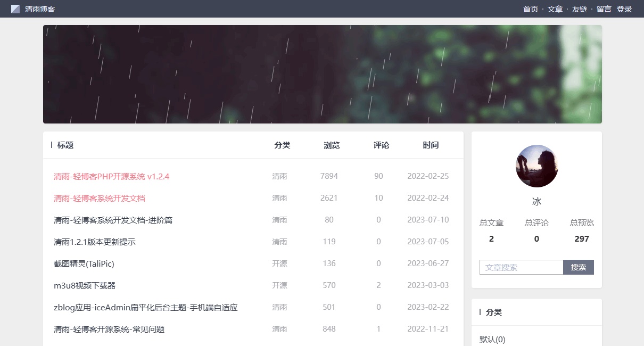Click the 清雨博客 site logo icon

click(x=16, y=9)
